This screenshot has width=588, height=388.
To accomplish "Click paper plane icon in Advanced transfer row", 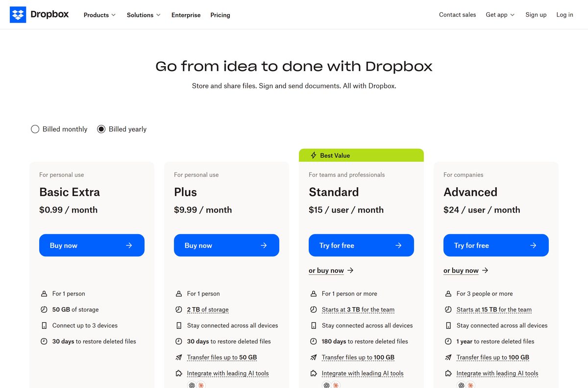I will (x=448, y=358).
